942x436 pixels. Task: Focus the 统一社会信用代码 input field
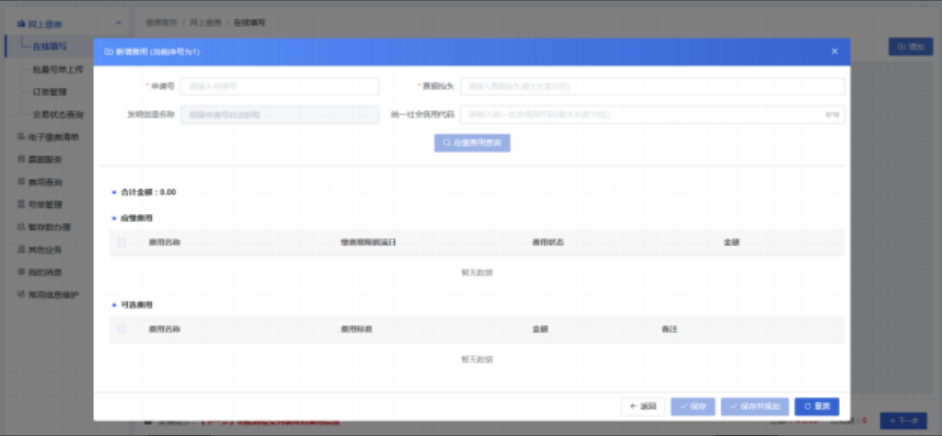coord(652,115)
